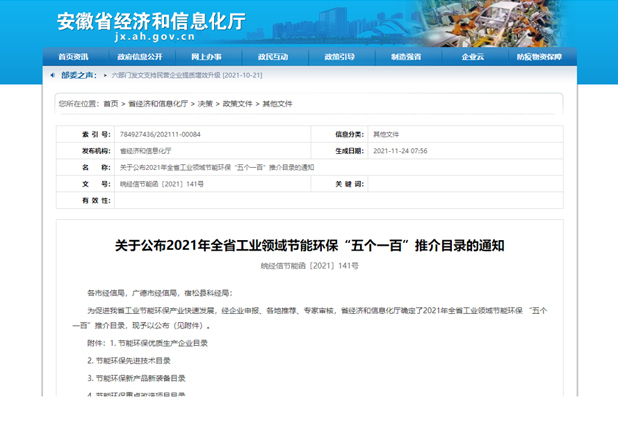618x430 pixels.
Task: Select the 制造强省 menu item
Action: 406,57
